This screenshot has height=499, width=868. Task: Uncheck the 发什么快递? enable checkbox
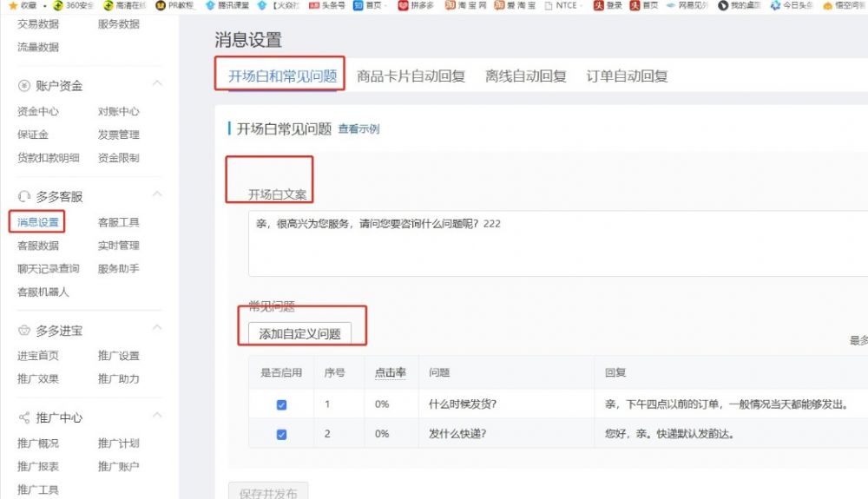pyautogui.click(x=281, y=434)
